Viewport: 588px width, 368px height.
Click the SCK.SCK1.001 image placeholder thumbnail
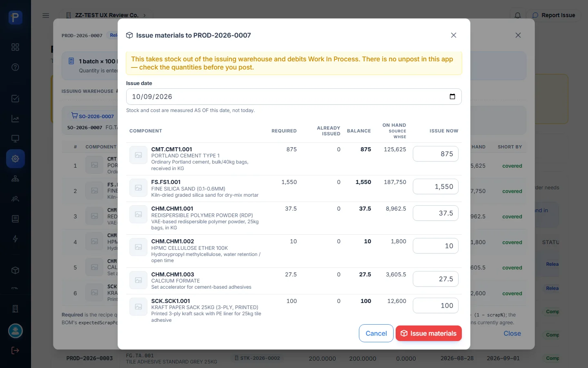(x=138, y=307)
